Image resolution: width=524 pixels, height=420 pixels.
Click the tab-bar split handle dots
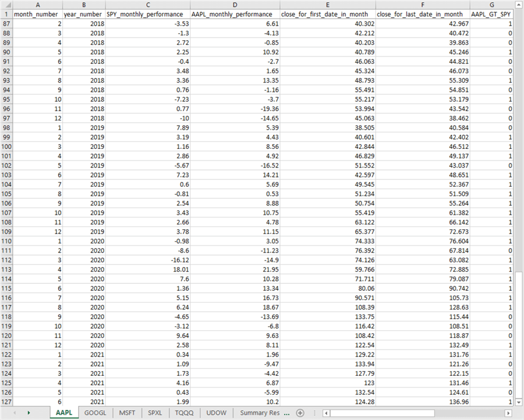[x=314, y=413]
